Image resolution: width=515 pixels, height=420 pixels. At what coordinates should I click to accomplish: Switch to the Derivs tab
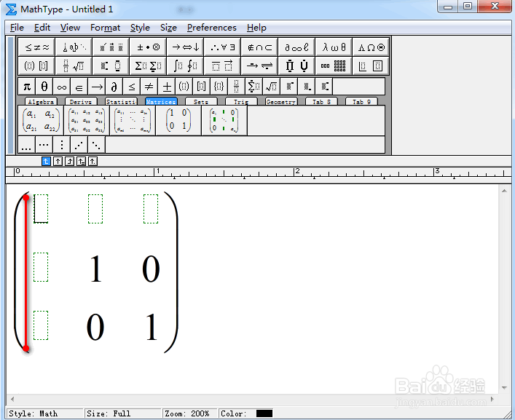81,102
